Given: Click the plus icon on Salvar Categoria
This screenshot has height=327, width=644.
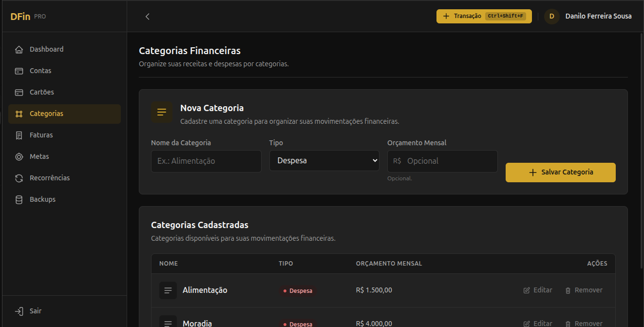Looking at the screenshot, I should point(532,172).
